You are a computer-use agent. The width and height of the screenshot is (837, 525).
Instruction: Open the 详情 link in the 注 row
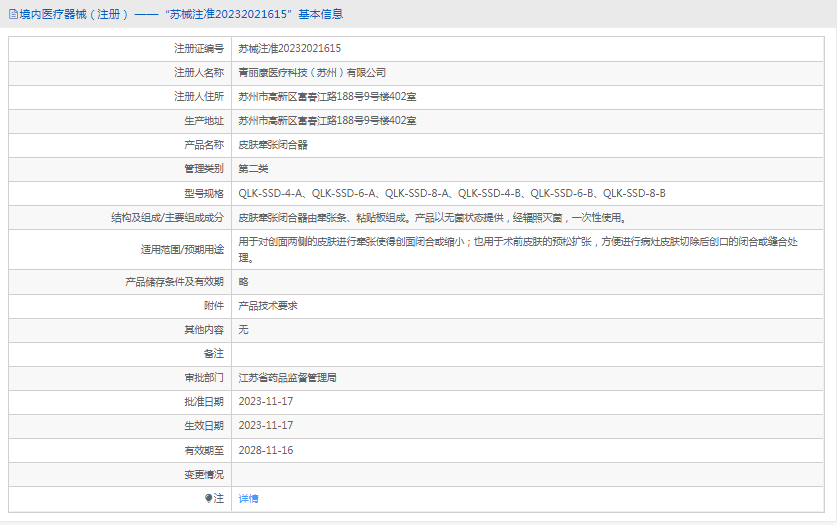248,498
